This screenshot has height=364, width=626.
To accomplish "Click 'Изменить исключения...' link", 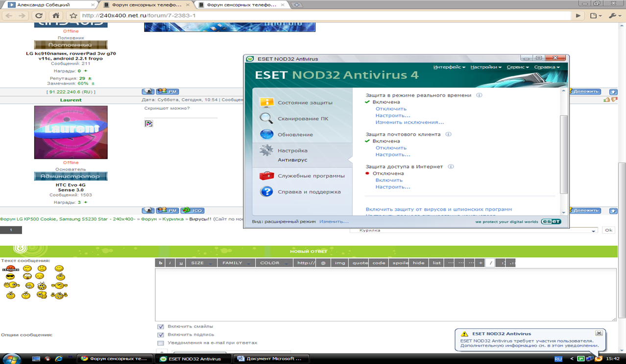I will point(409,122).
